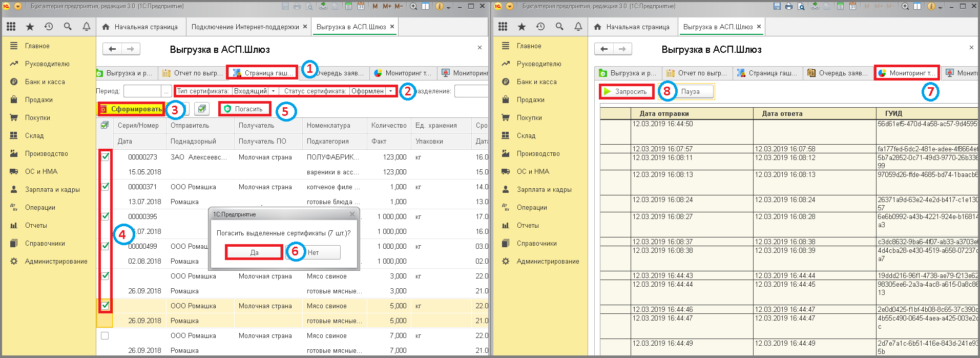This screenshot has height=358, width=980.
Task: Click the check-mark column header icon in table
Action: point(105,125)
